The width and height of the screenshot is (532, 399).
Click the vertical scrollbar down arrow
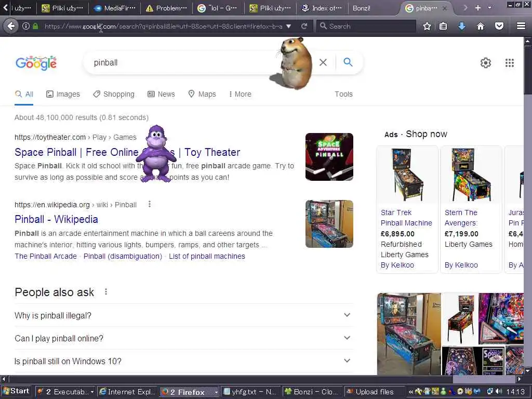click(528, 371)
